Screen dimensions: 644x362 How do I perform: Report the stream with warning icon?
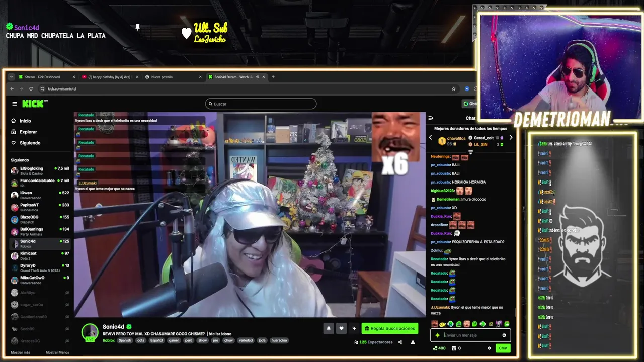tap(413, 342)
